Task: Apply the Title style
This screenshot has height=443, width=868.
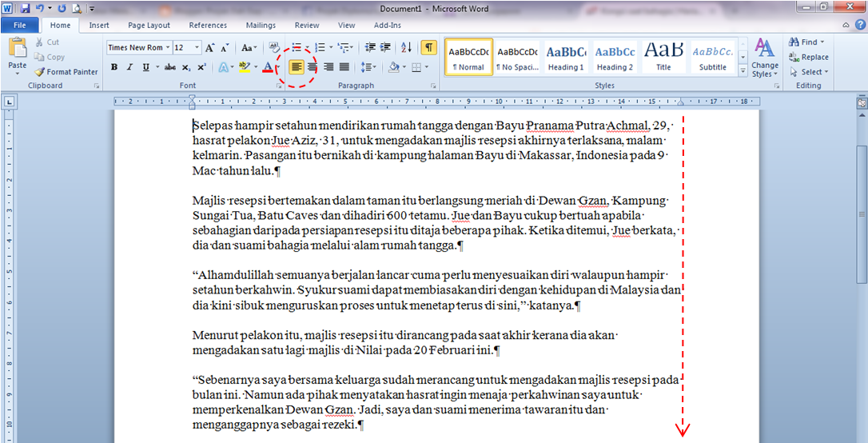Action: [x=663, y=57]
